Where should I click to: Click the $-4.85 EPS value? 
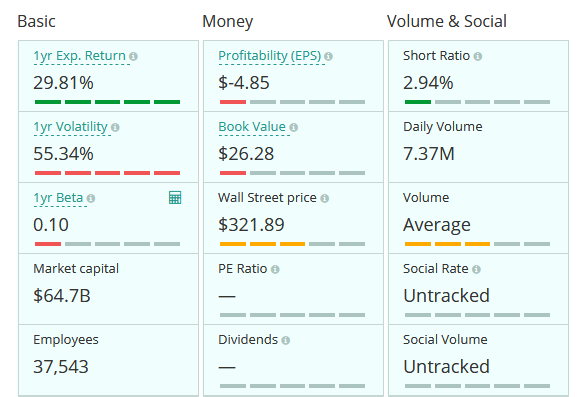244,83
